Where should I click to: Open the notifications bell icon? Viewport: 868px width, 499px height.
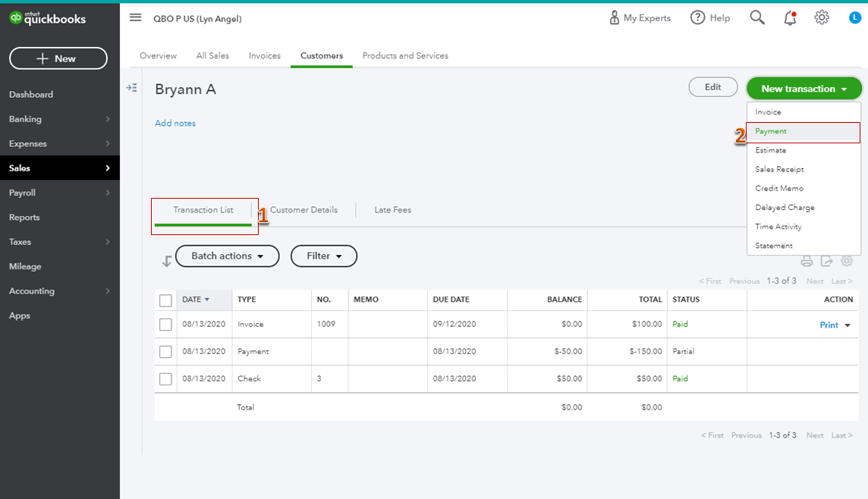[x=790, y=17]
